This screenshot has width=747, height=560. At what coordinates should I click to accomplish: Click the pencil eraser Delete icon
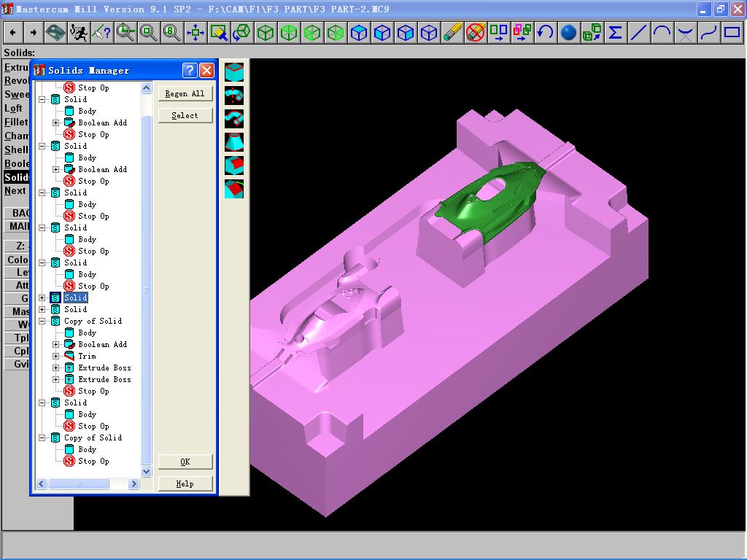point(452,32)
